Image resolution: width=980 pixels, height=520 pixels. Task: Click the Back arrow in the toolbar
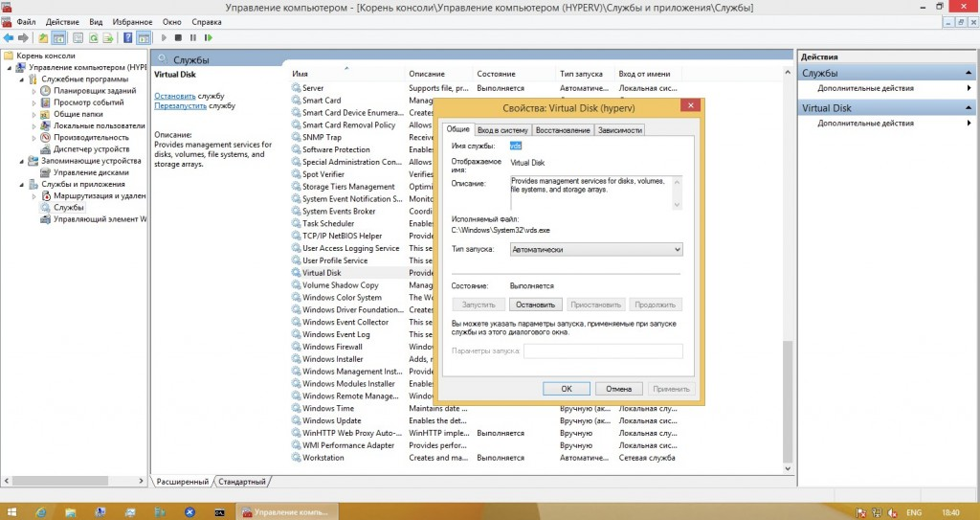pyautogui.click(x=9, y=37)
